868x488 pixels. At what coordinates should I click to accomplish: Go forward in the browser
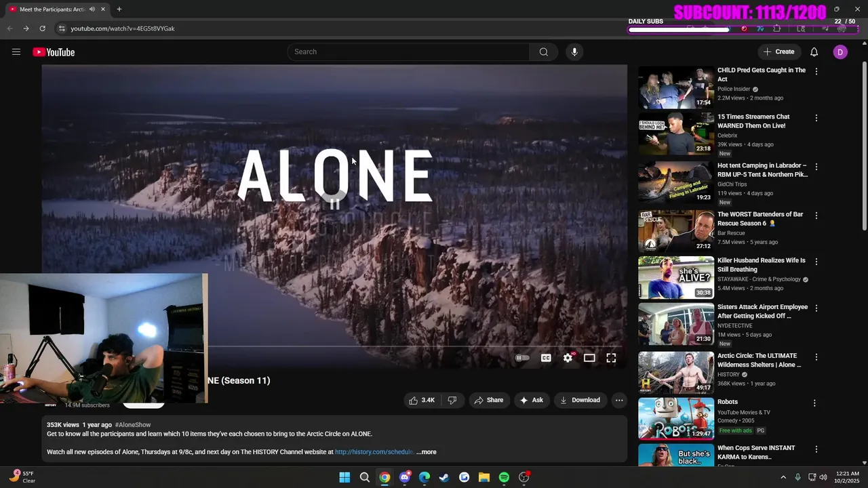pos(26,28)
